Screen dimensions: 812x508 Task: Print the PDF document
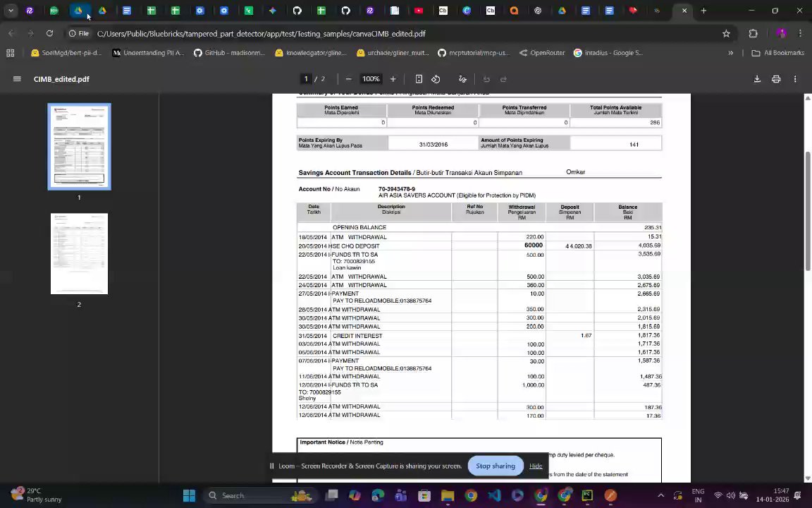point(776,79)
